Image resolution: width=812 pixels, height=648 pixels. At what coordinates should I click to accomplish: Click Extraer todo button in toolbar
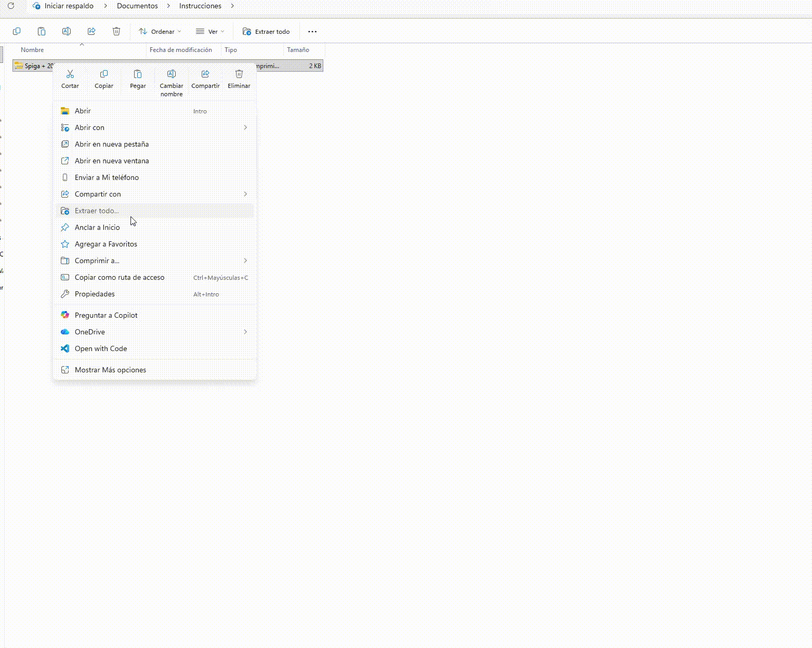pyautogui.click(x=266, y=32)
